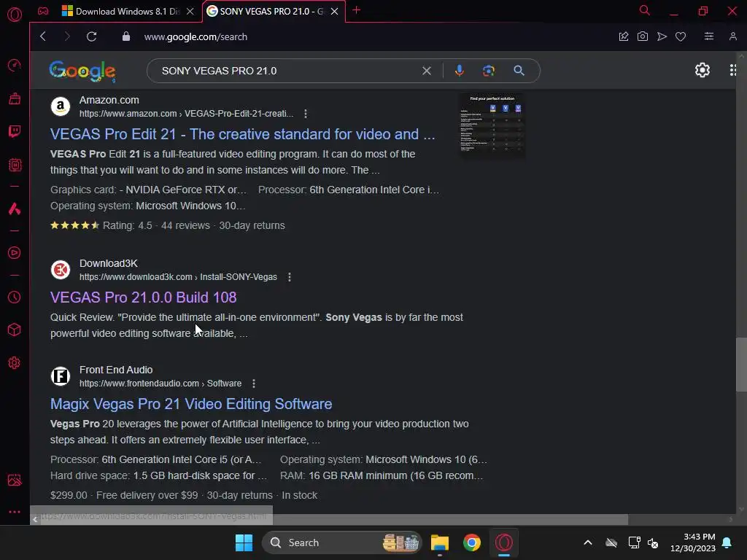Open Google Chrome from taskbar
Screen dimensions: 747x560
point(472,542)
